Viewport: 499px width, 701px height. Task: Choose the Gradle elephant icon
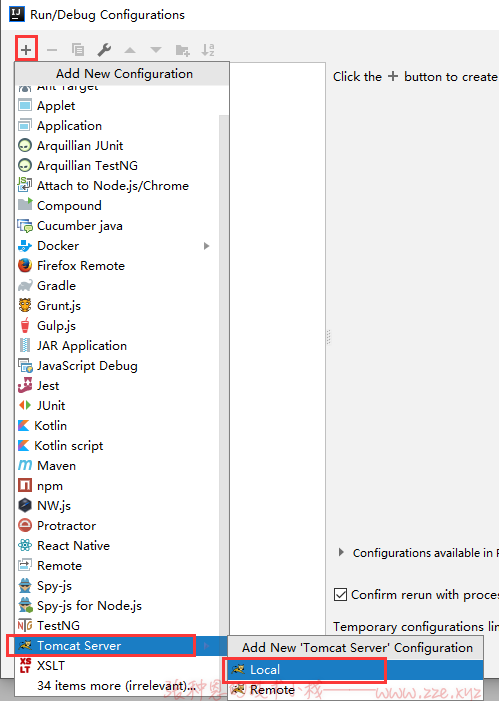click(x=25, y=286)
